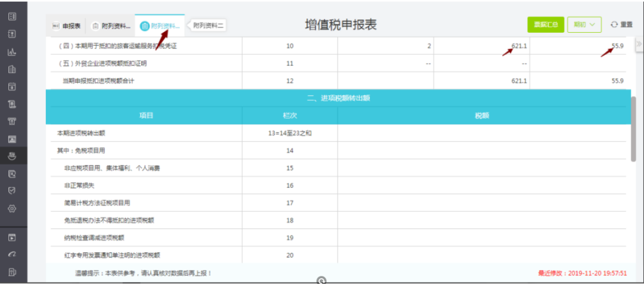644x284 pixels.
Task: Click the 重置 reset button
Action: (622, 24)
